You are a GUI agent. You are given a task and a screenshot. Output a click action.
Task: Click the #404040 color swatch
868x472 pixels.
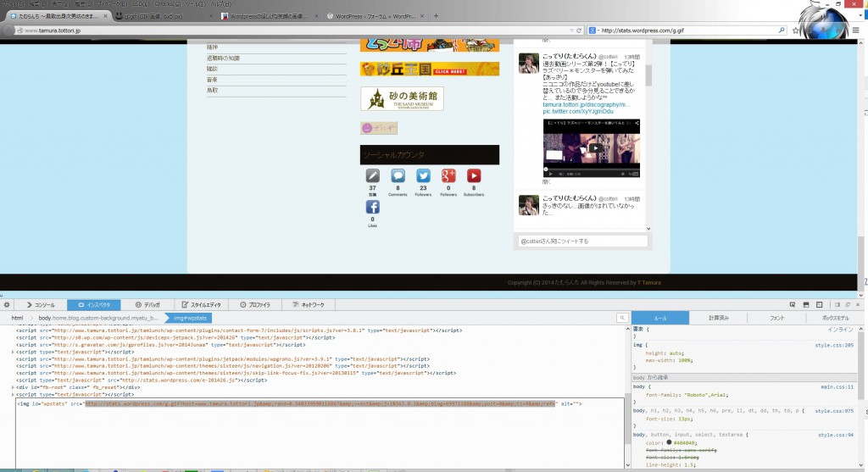point(669,442)
